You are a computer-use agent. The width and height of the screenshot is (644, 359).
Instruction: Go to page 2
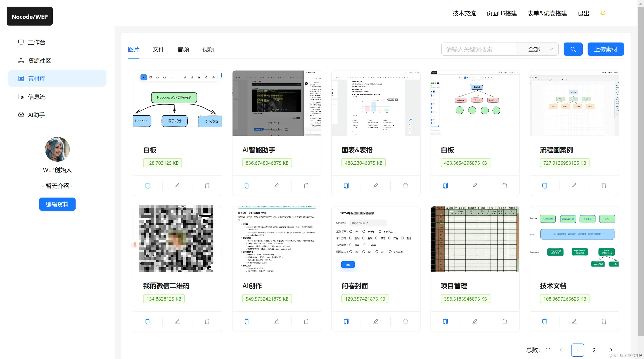point(594,350)
